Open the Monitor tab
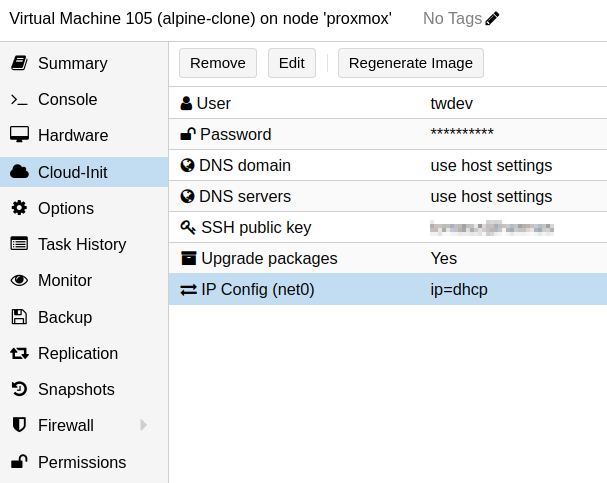Image resolution: width=607 pixels, height=483 pixels. [x=84, y=280]
